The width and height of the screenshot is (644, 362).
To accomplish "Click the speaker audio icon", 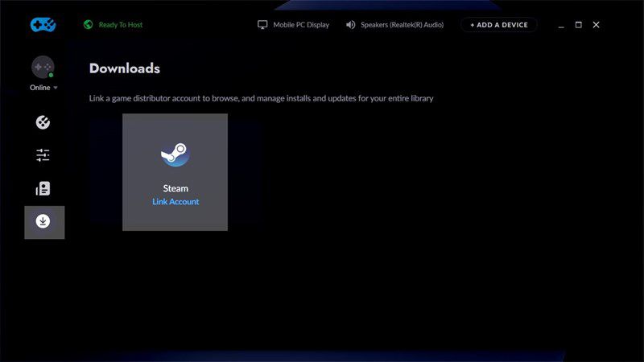I will pos(350,25).
